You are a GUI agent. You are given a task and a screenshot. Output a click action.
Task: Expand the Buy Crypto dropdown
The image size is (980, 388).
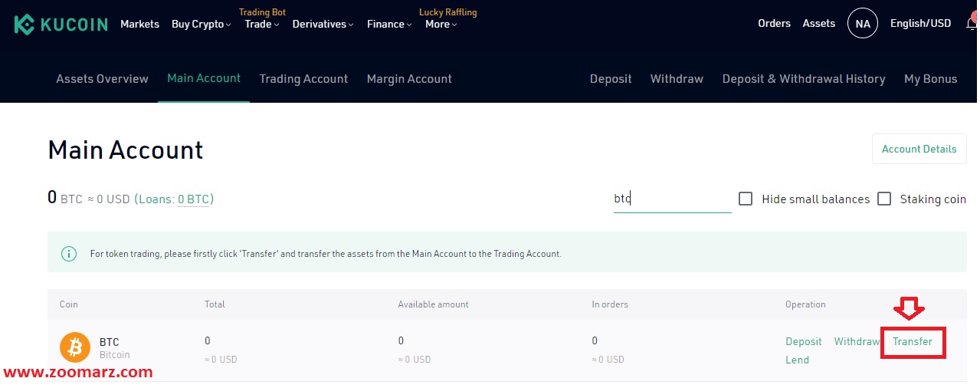click(202, 24)
